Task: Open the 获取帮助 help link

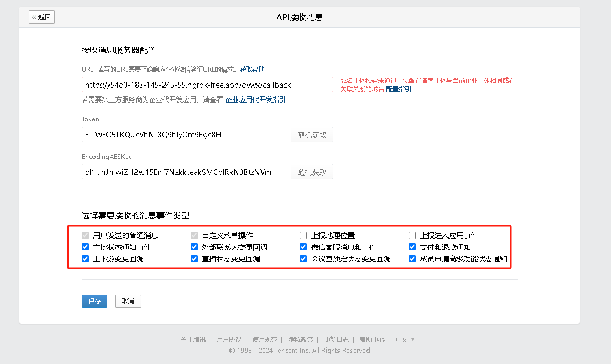Action: 253,69
